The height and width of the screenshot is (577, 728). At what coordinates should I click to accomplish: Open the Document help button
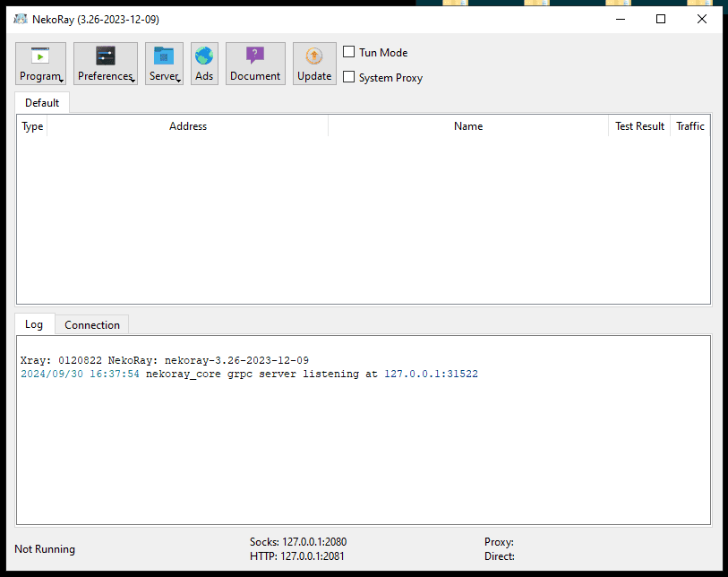(255, 64)
